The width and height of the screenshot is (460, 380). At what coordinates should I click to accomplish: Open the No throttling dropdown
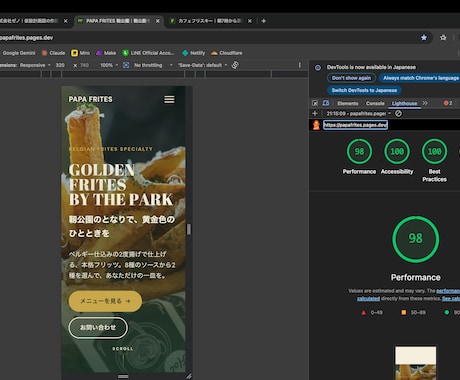point(153,65)
